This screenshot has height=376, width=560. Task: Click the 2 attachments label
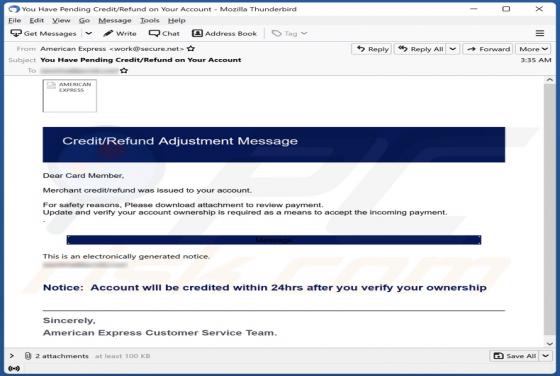pyautogui.click(x=62, y=356)
